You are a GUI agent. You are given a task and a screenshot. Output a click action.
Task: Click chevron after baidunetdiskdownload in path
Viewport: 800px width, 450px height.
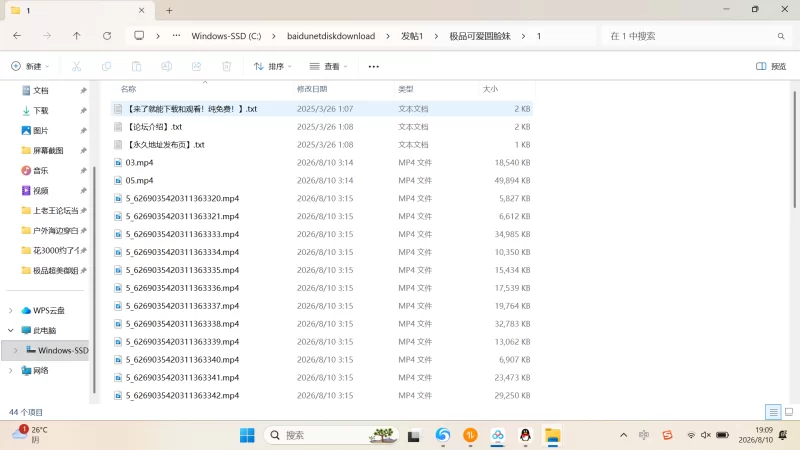coord(388,36)
